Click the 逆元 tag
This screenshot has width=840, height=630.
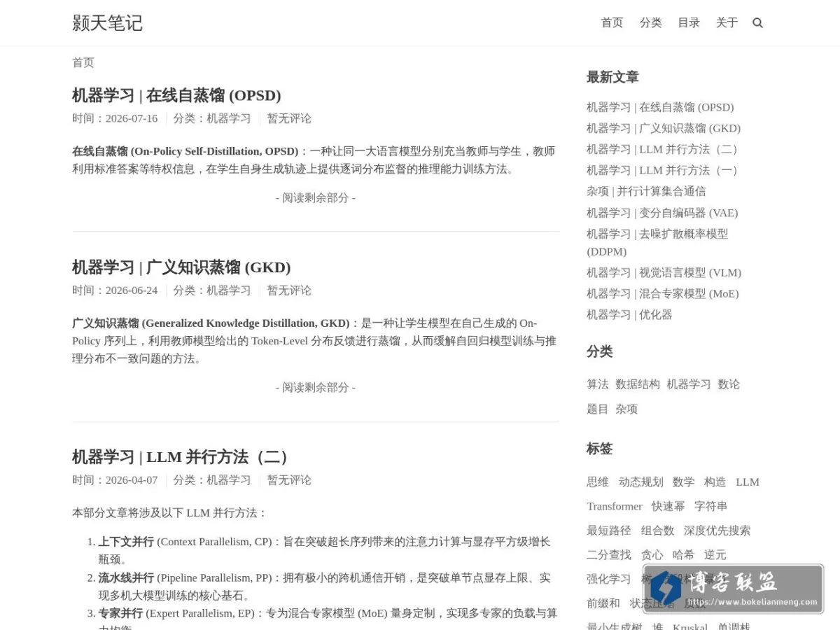pos(715,554)
